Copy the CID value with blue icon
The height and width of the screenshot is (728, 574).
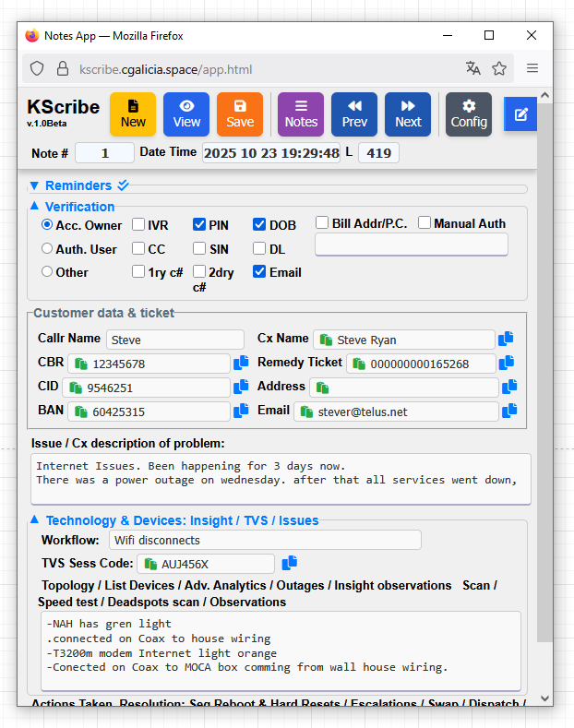[241, 387]
